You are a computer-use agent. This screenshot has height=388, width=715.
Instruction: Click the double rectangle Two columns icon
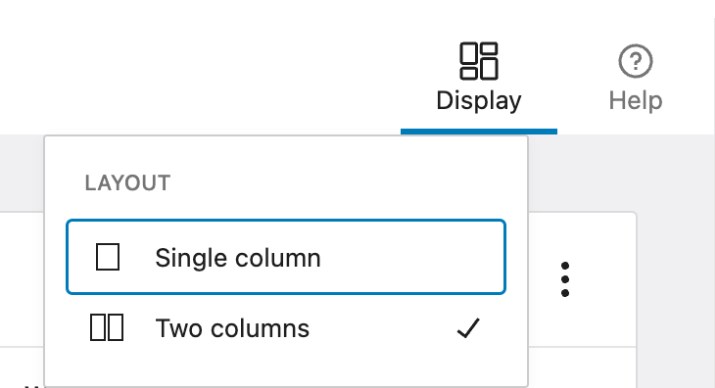point(107,328)
